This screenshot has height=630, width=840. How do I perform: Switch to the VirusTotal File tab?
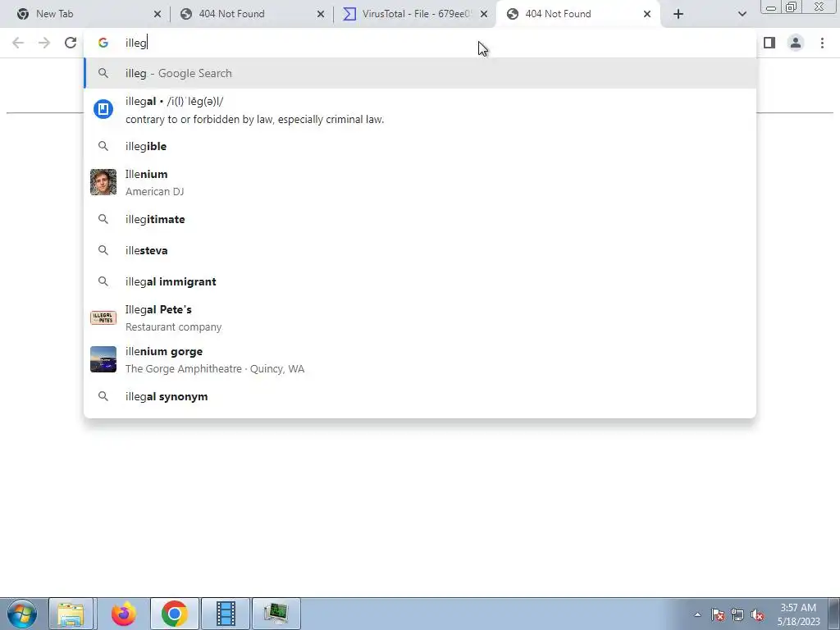pyautogui.click(x=416, y=14)
